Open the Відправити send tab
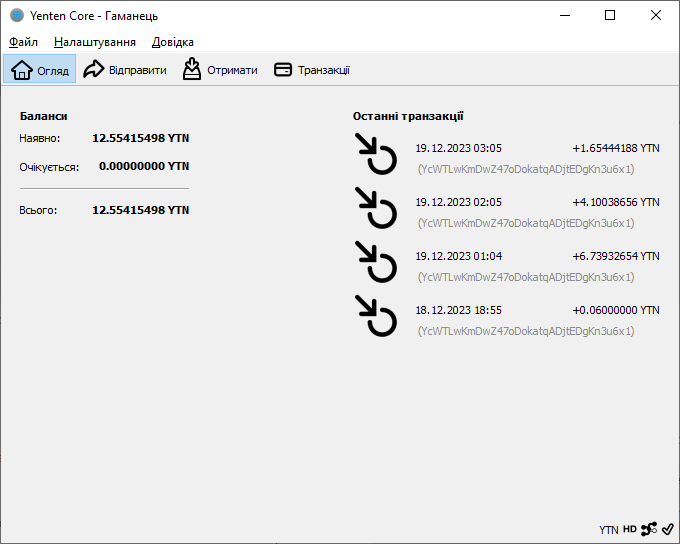The image size is (680, 544). coord(125,70)
